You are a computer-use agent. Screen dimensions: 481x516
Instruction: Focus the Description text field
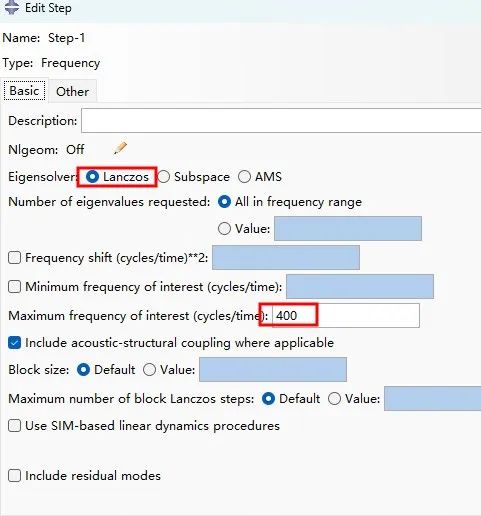[x=281, y=120]
